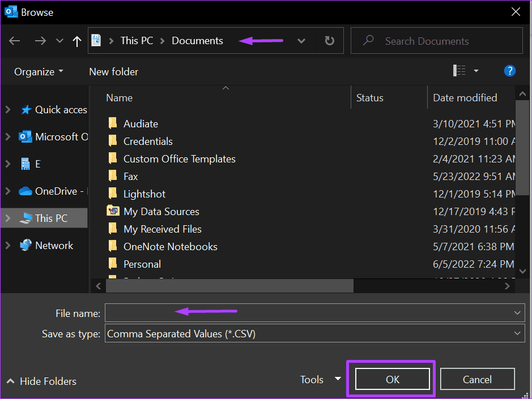Navigate up one folder level

[x=77, y=41]
